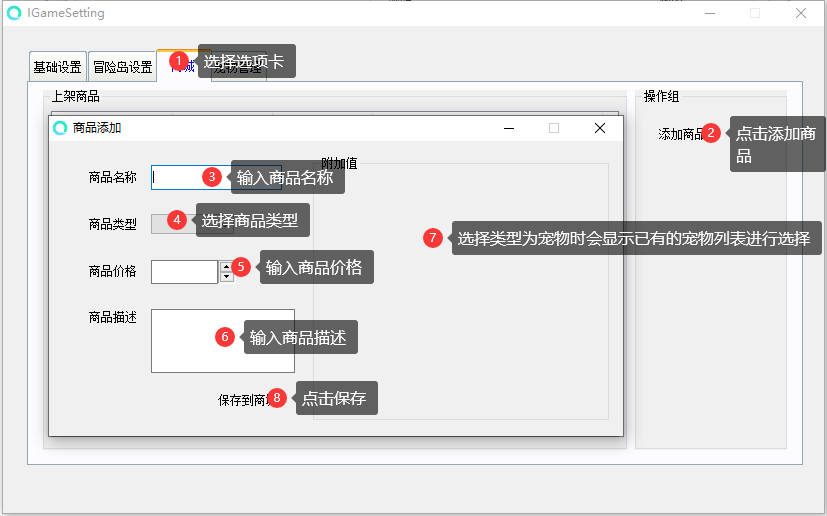Screen dimensions: 827x516
Task: Open the 商品类型 dropdown
Action: click(192, 224)
